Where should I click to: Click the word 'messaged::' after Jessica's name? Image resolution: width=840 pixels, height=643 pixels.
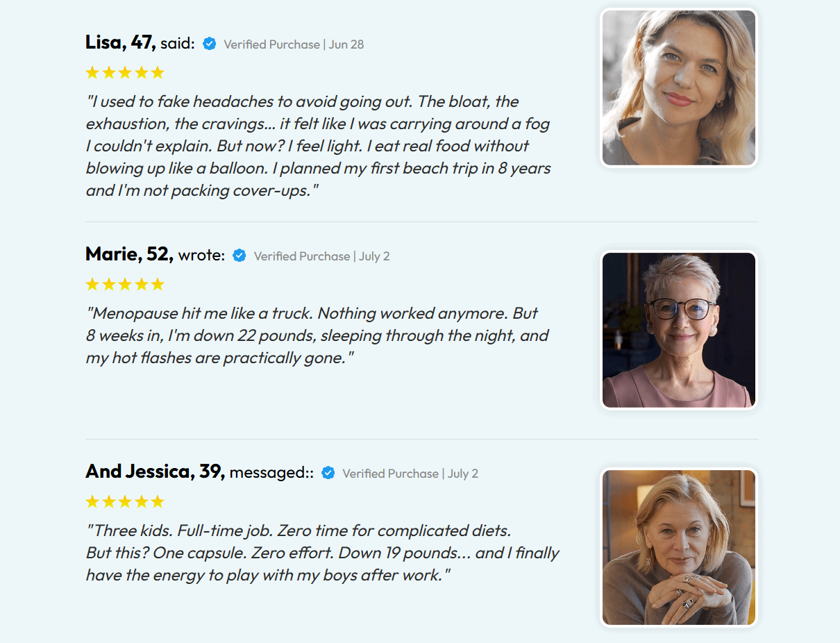tap(271, 473)
